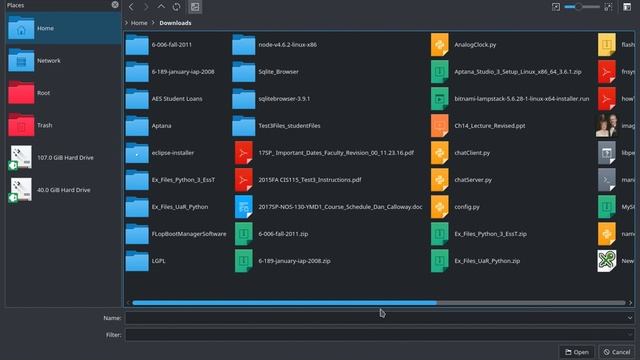Select the bitnami-lampstack installer.run file
Image resolution: width=640 pixels, height=360 pixels.
(x=510, y=99)
